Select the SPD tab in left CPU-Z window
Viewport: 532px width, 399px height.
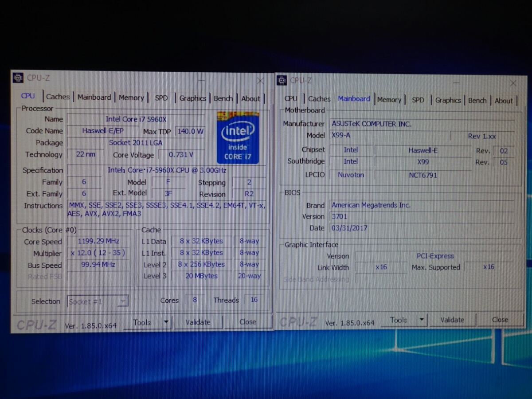(161, 98)
